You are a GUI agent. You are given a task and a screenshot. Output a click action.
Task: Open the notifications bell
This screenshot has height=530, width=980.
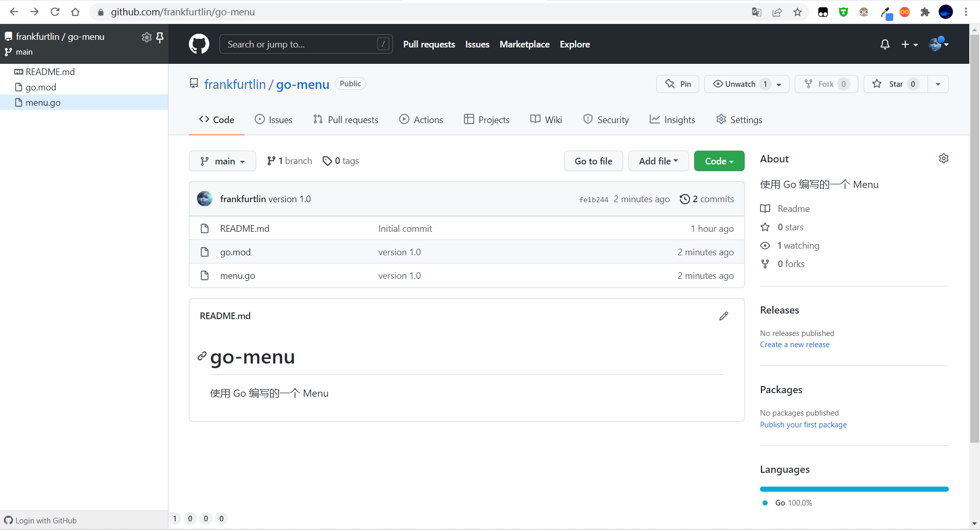(885, 44)
